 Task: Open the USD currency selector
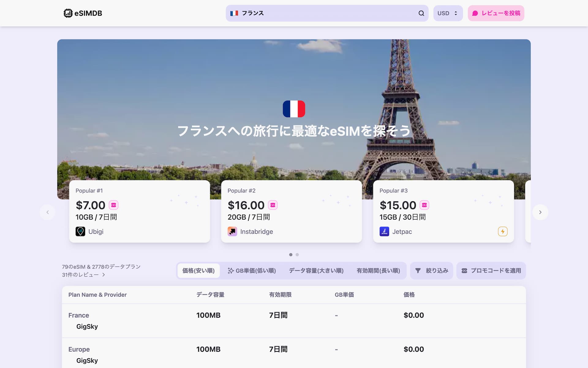[448, 13]
